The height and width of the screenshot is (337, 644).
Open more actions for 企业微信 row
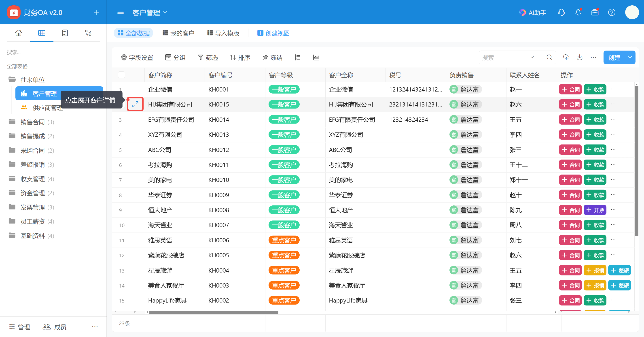(x=613, y=89)
